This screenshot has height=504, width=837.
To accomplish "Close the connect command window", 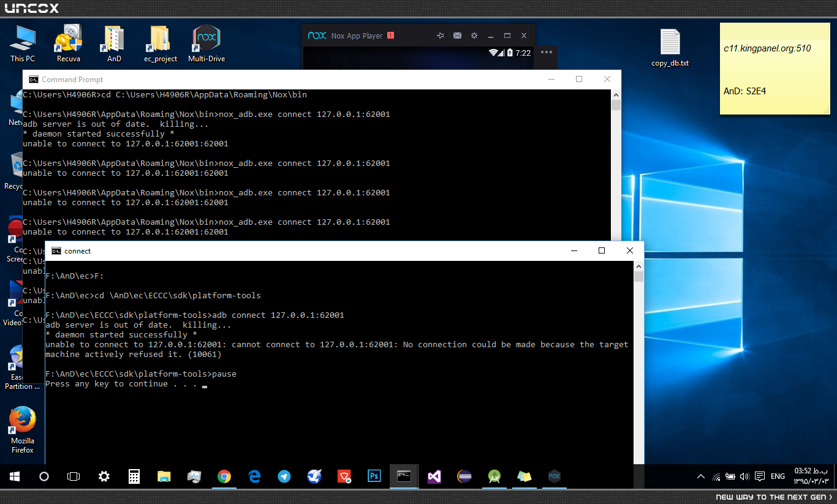I will pos(630,250).
